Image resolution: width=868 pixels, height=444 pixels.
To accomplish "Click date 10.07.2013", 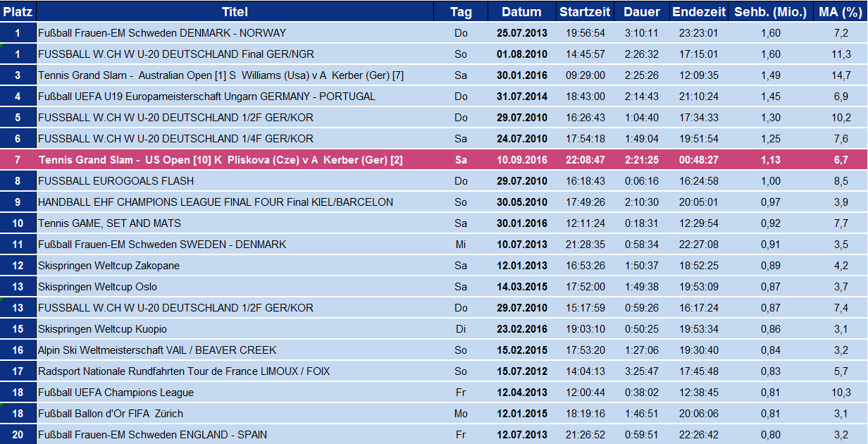I will tap(521, 245).
